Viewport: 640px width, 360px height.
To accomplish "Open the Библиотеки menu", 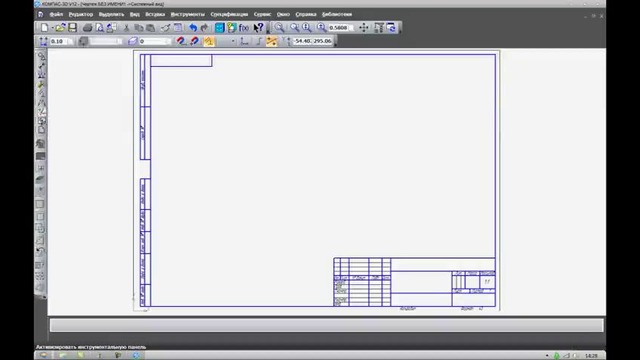I will pyautogui.click(x=337, y=14).
